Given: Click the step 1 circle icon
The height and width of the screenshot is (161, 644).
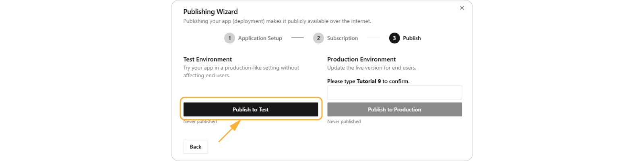Looking at the screenshot, I should 229,38.
